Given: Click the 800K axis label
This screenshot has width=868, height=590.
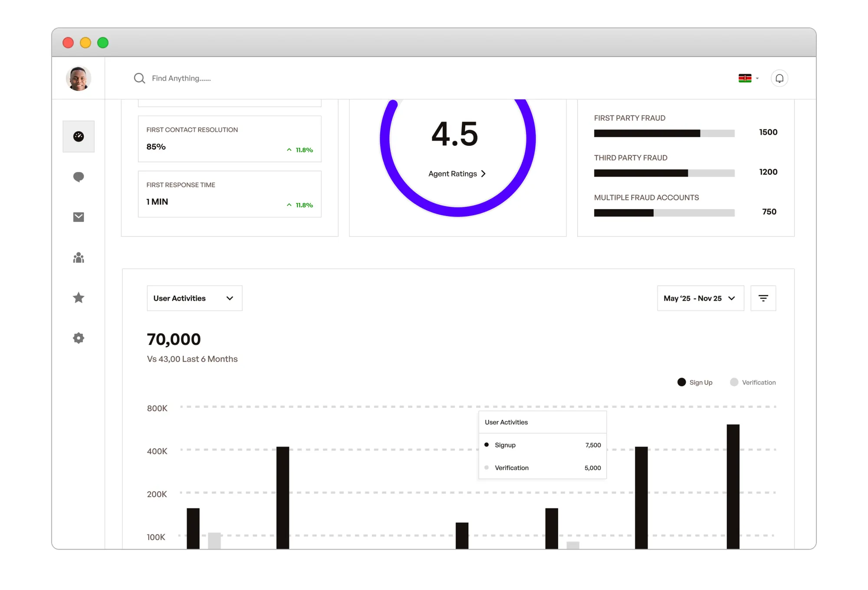Looking at the screenshot, I should [157, 408].
